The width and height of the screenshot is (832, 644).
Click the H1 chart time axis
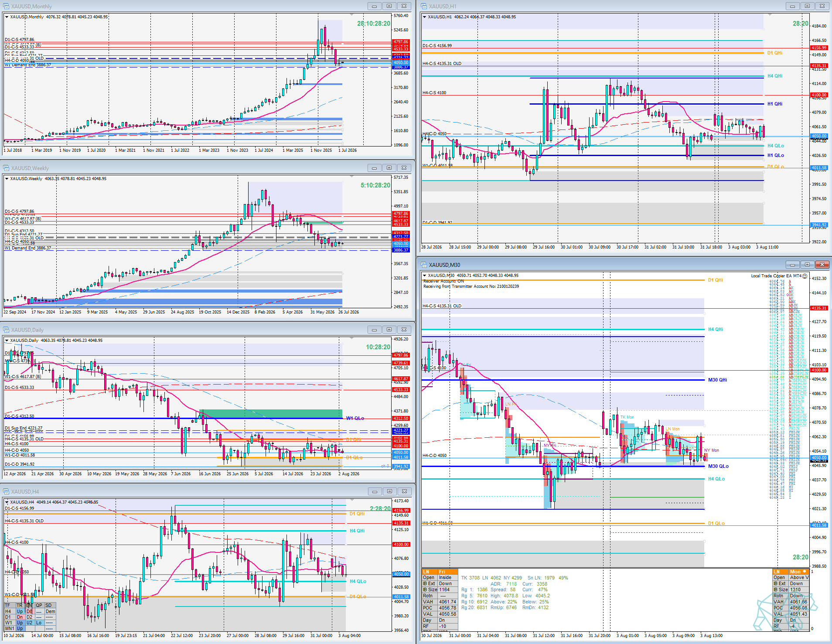coord(615,247)
